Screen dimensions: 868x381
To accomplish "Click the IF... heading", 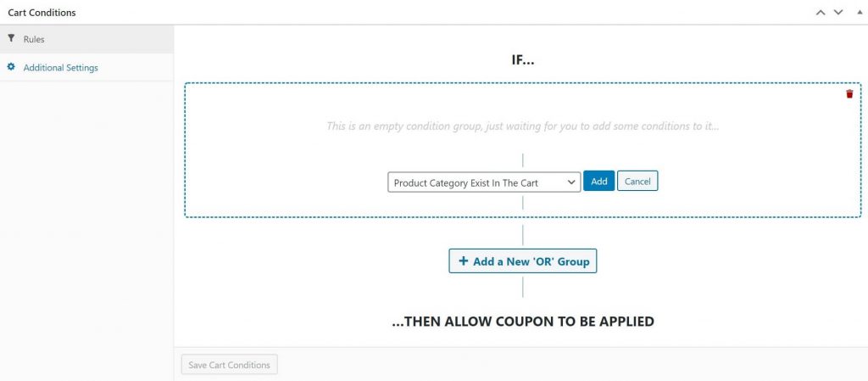I will 522,59.
